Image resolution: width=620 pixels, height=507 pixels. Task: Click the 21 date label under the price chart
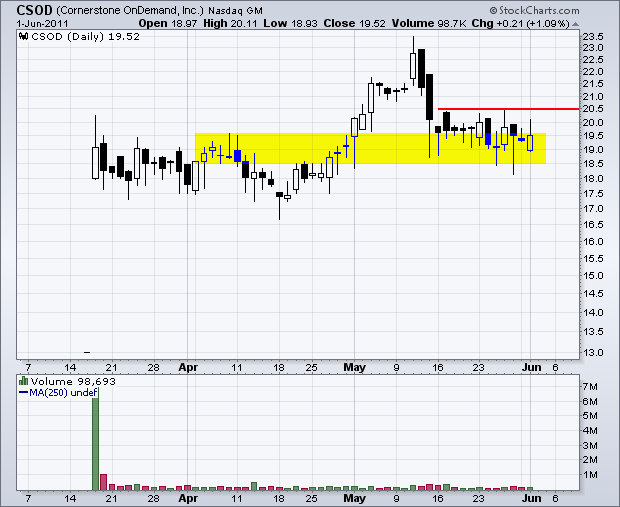point(112,367)
